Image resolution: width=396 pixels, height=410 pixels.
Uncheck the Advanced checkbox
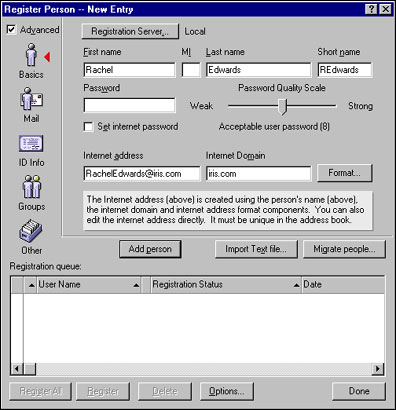[x=11, y=30]
